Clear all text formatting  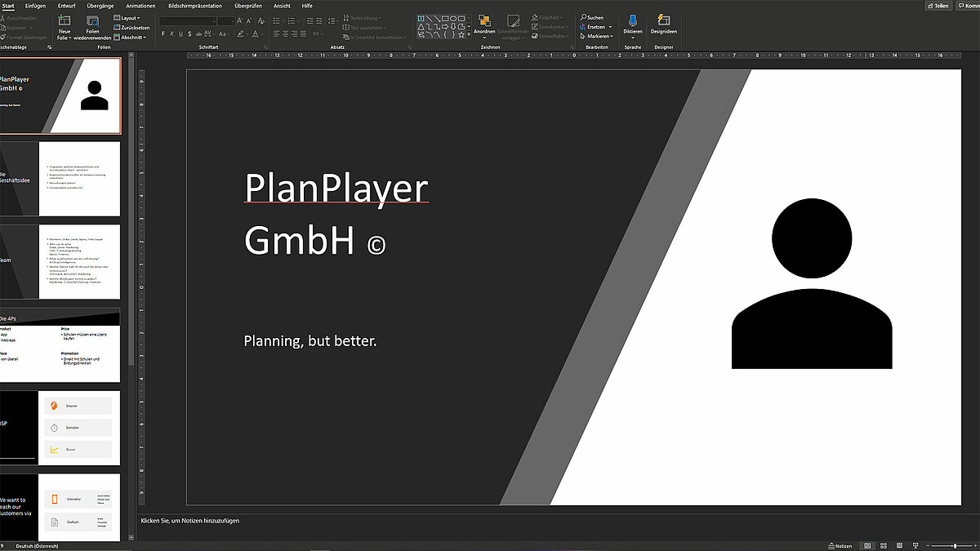[x=261, y=21]
